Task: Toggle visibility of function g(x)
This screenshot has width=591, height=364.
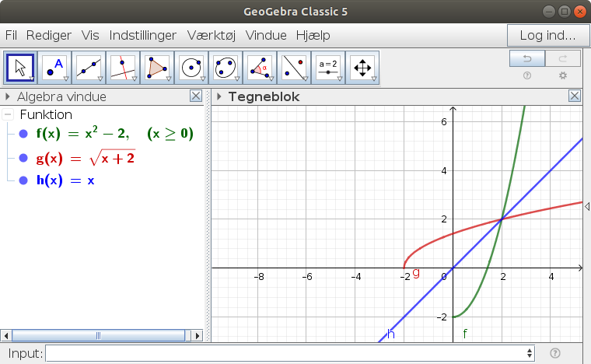Action: point(23,158)
